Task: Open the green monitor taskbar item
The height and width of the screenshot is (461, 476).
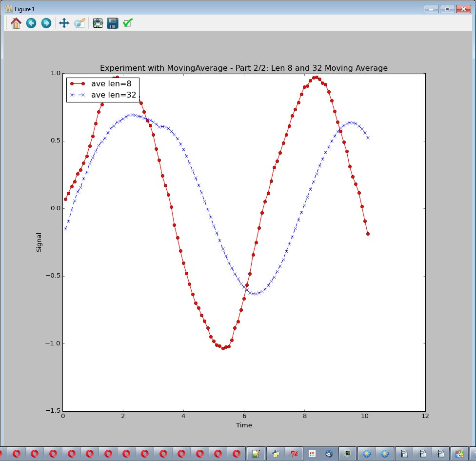Action: coord(347,454)
